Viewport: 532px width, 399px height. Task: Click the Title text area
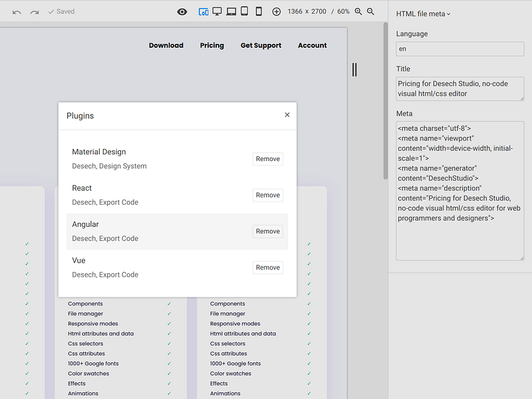(x=460, y=88)
